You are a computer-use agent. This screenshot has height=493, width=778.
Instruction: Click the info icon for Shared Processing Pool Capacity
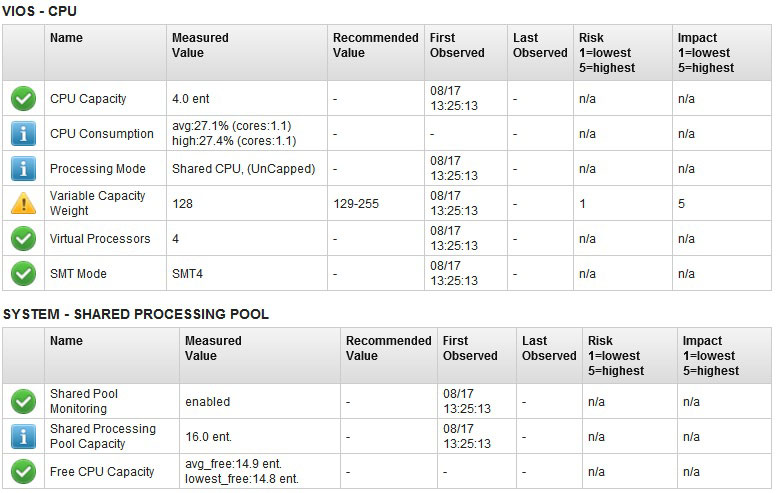pyautogui.click(x=23, y=436)
